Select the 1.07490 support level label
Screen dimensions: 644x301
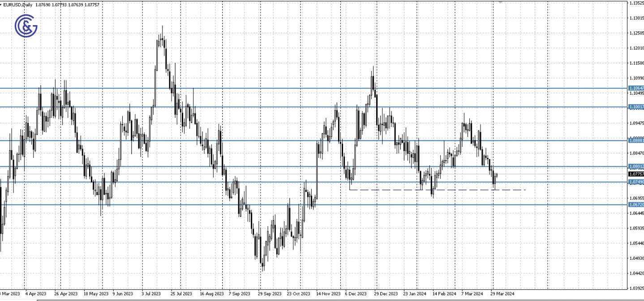[634, 182]
